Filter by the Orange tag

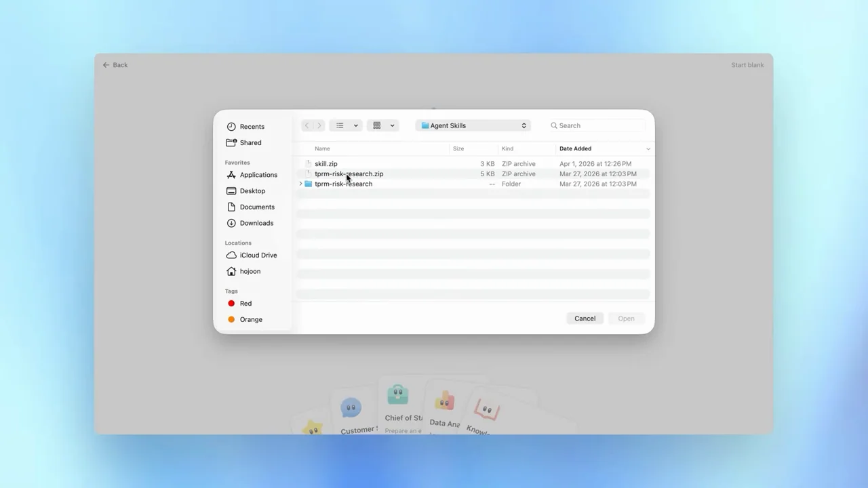[x=245, y=320]
